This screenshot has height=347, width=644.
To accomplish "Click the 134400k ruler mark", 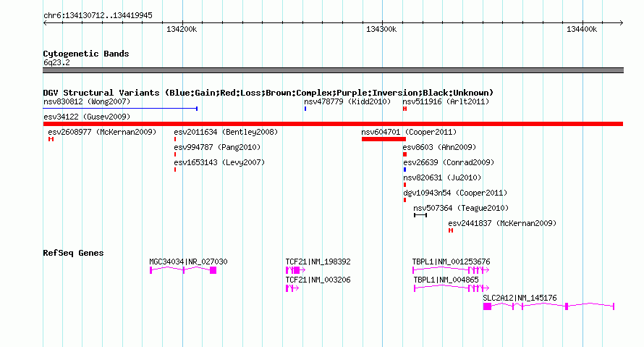I will pyautogui.click(x=582, y=29).
